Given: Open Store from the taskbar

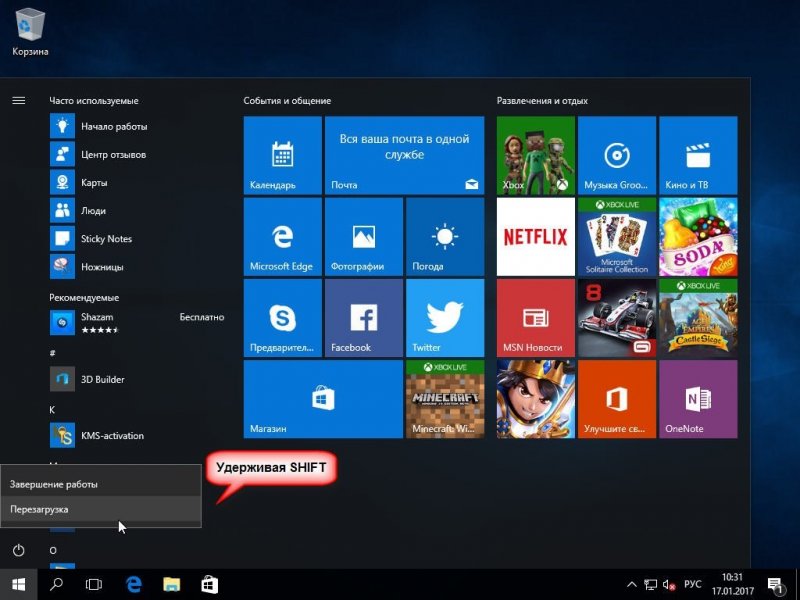Looking at the screenshot, I should [x=209, y=584].
